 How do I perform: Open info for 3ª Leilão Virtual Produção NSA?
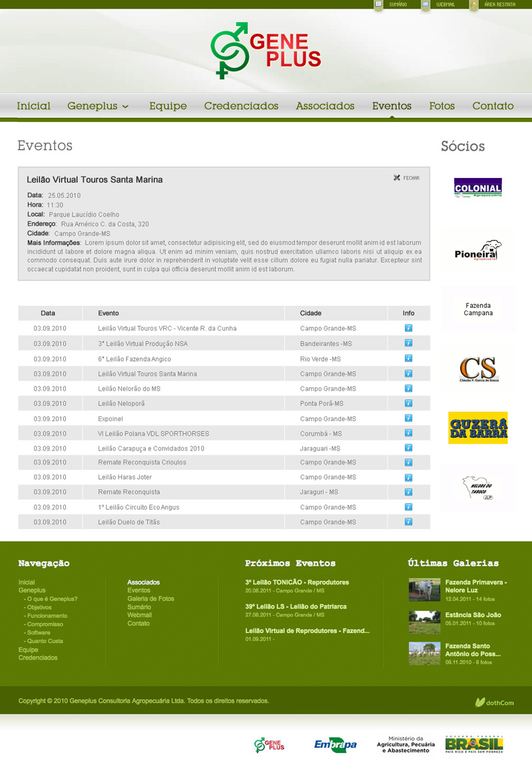[408, 343]
